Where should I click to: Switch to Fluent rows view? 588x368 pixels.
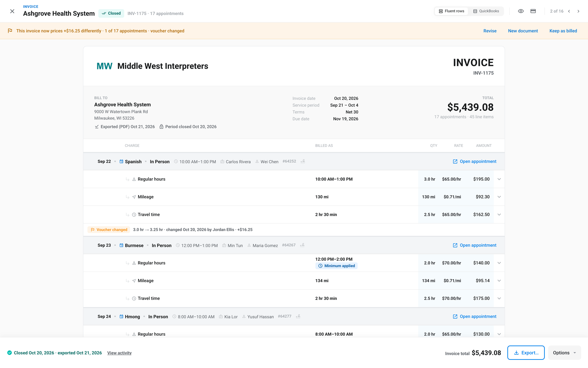click(x=451, y=11)
